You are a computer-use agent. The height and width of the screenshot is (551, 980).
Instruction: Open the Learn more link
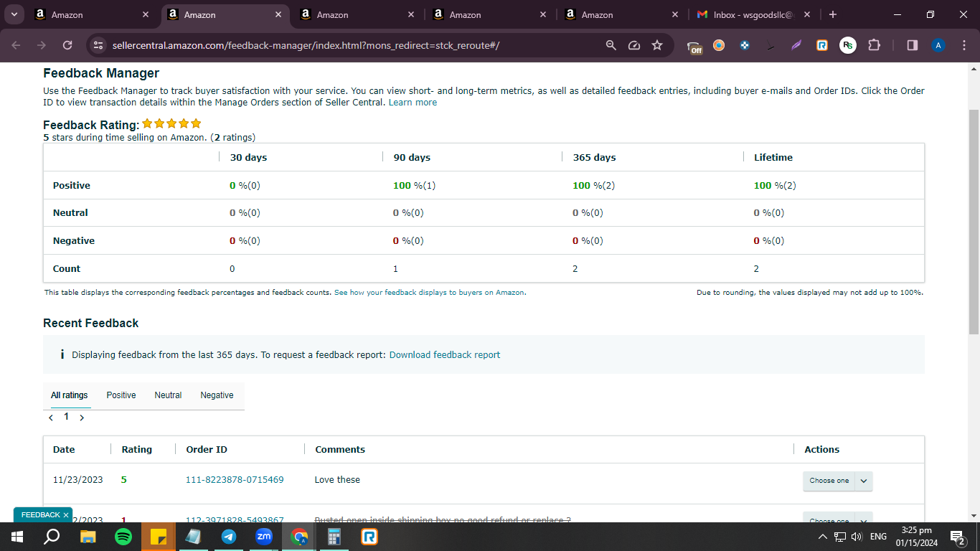(413, 103)
